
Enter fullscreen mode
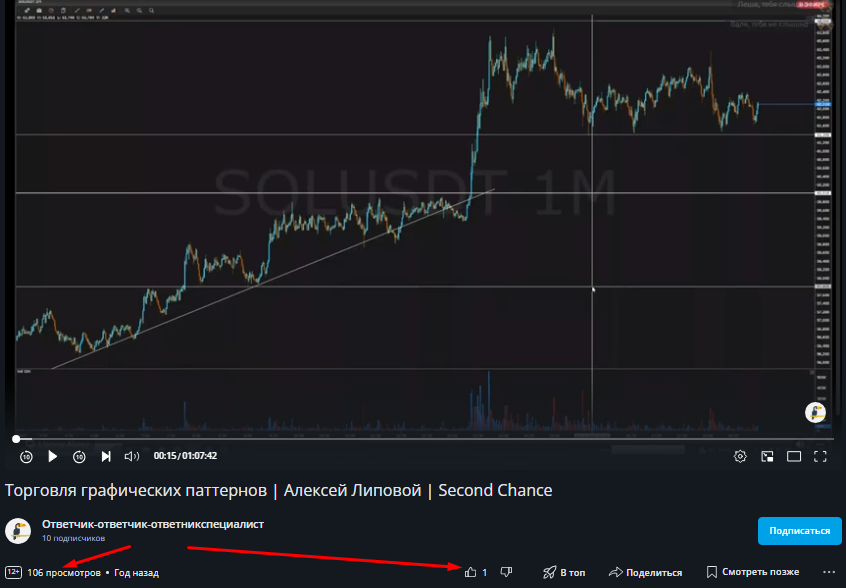[x=820, y=456]
